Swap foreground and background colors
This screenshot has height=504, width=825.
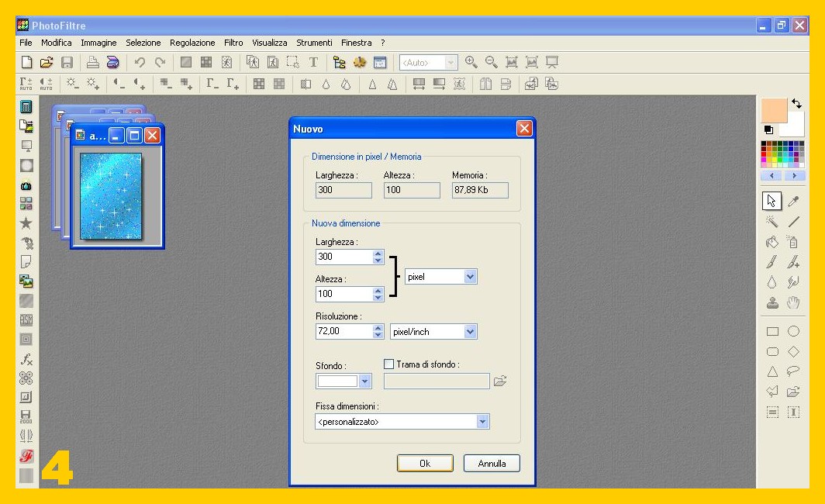tap(796, 103)
